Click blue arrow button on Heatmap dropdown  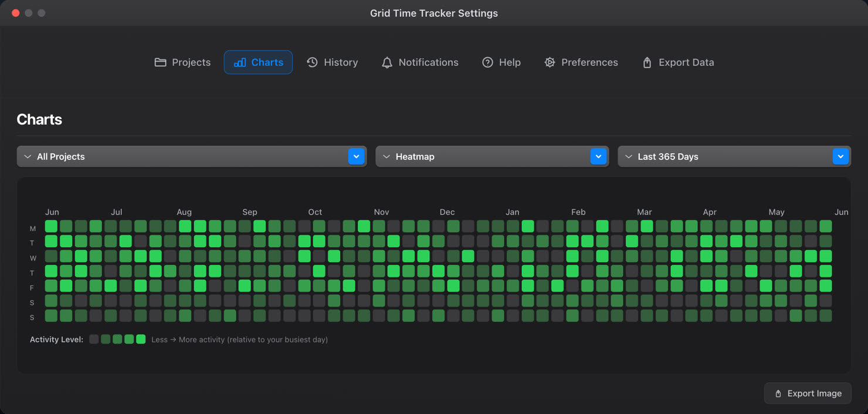[598, 157]
